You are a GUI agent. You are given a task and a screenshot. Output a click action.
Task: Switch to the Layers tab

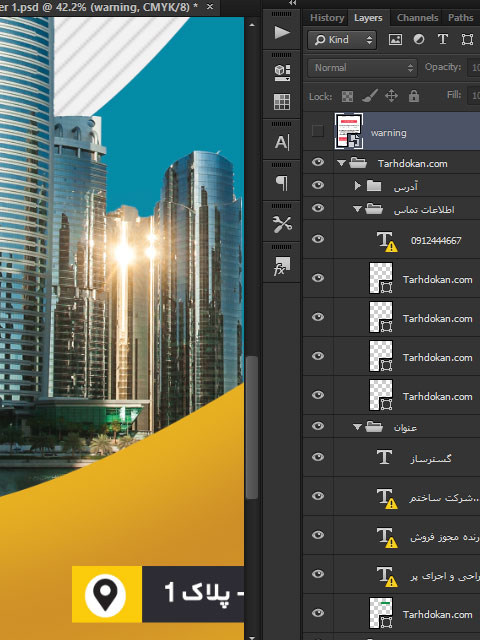[368, 18]
